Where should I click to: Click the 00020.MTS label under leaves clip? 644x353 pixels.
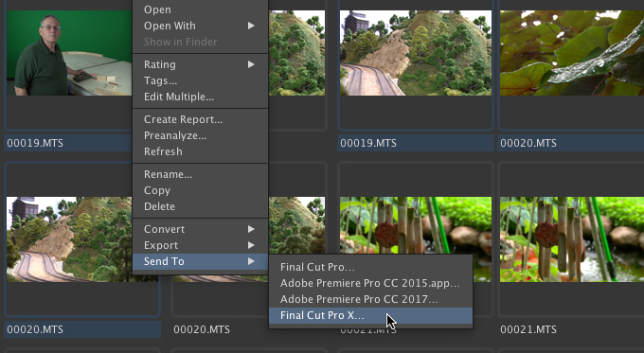tap(528, 143)
